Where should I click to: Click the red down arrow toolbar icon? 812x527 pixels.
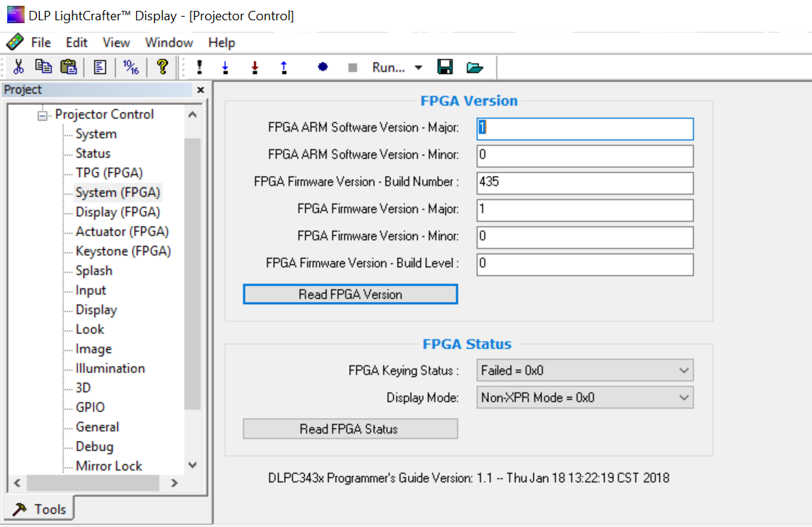coord(255,67)
